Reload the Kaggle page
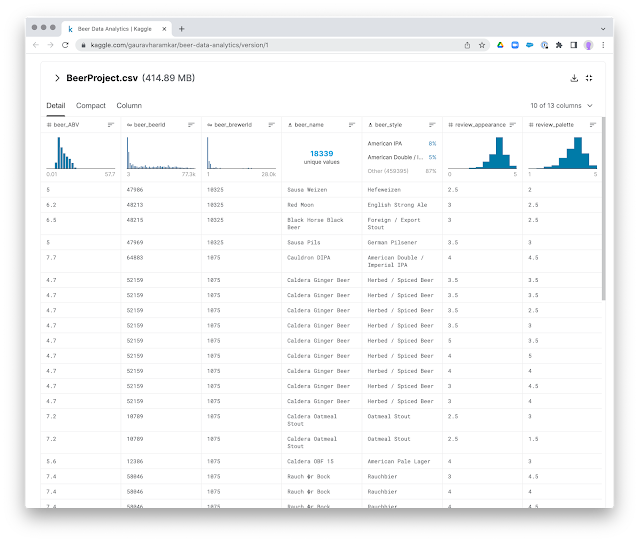 click(65, 45)
